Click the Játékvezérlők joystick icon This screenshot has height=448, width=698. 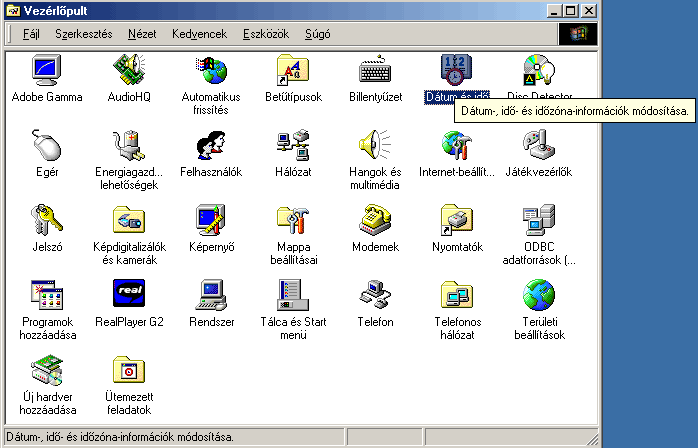pyautogui.click(x=539, y=146)
